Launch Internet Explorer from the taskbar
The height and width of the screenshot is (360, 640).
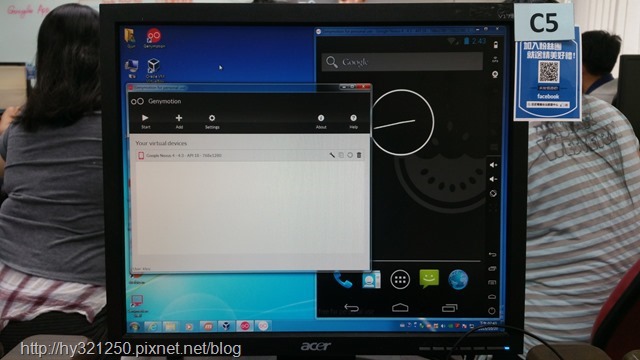(152, 326)
